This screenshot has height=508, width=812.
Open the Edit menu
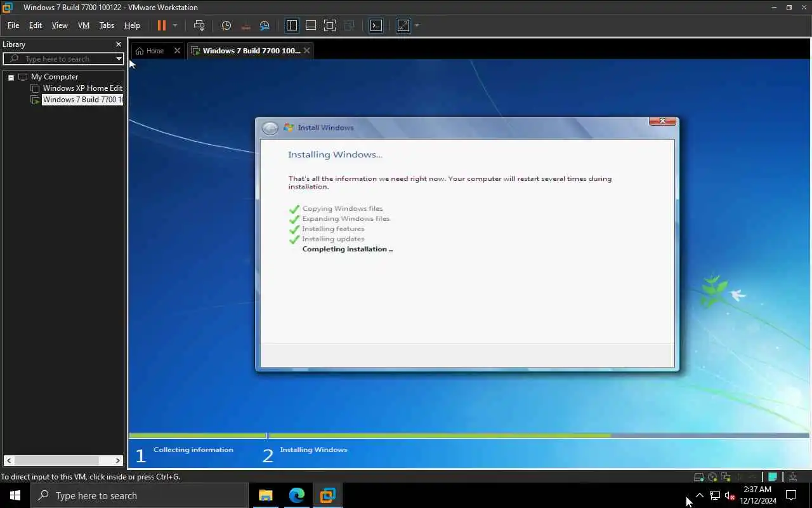36,25
